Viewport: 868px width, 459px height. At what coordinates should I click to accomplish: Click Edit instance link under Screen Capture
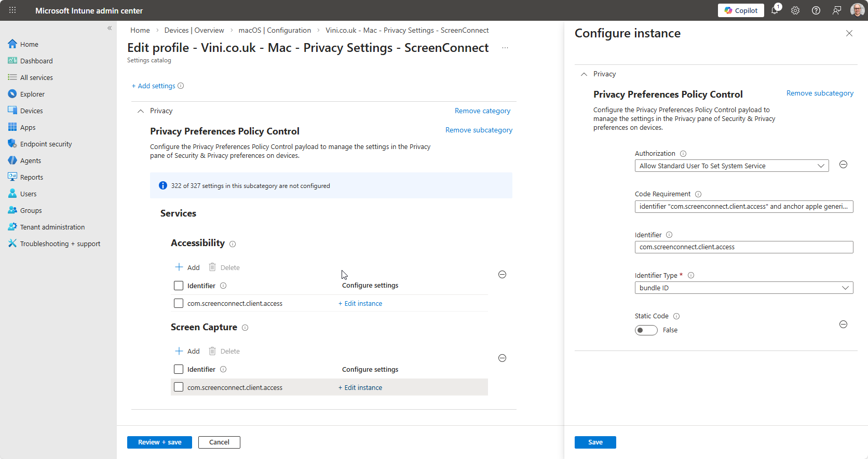361,387
